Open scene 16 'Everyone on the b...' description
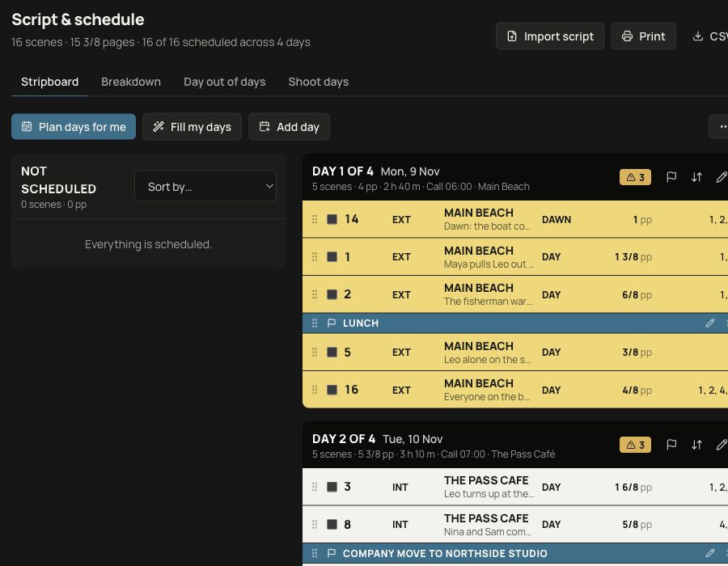 point(487,397)
